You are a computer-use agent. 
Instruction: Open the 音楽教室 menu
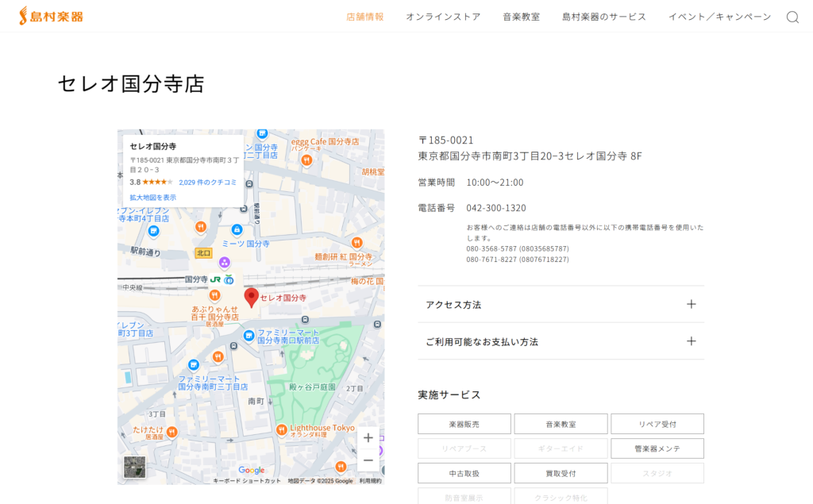521,17
